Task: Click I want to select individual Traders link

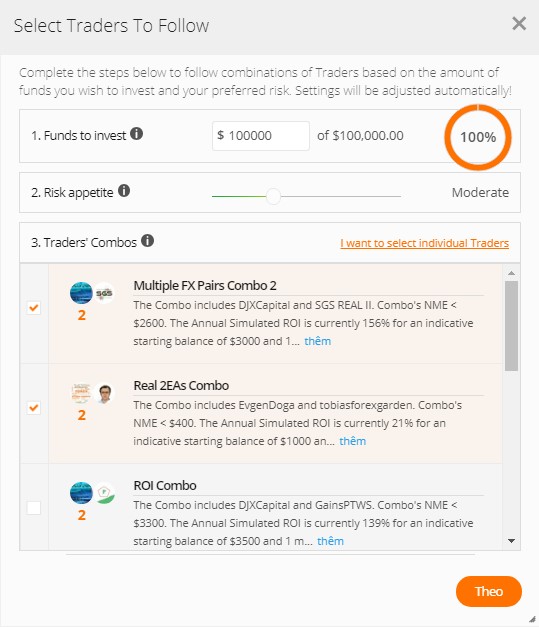Action: coord(425,243)
